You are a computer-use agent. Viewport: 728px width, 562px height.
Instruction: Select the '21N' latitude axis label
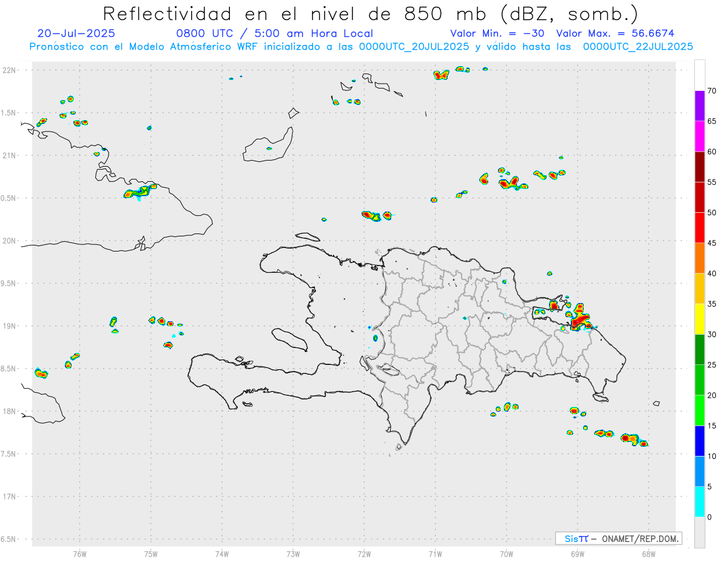click(x=10, y=156)
